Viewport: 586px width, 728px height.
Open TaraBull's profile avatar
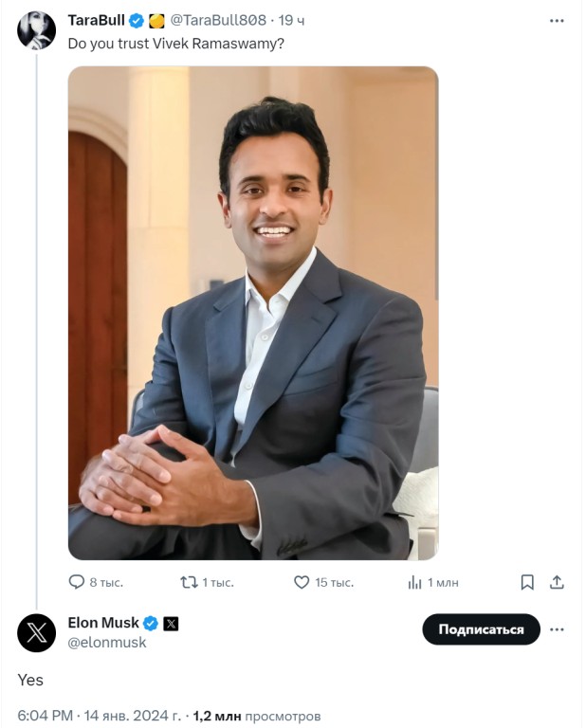pos(36,31)
